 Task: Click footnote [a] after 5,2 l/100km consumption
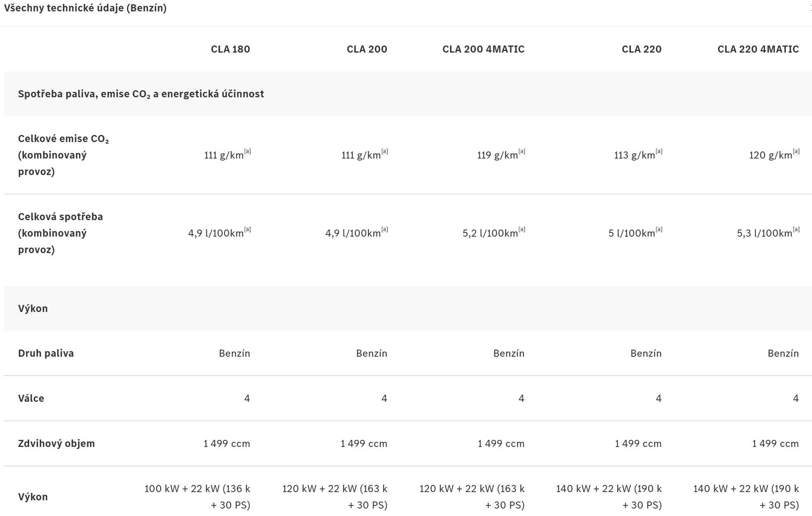coord(522,230)
